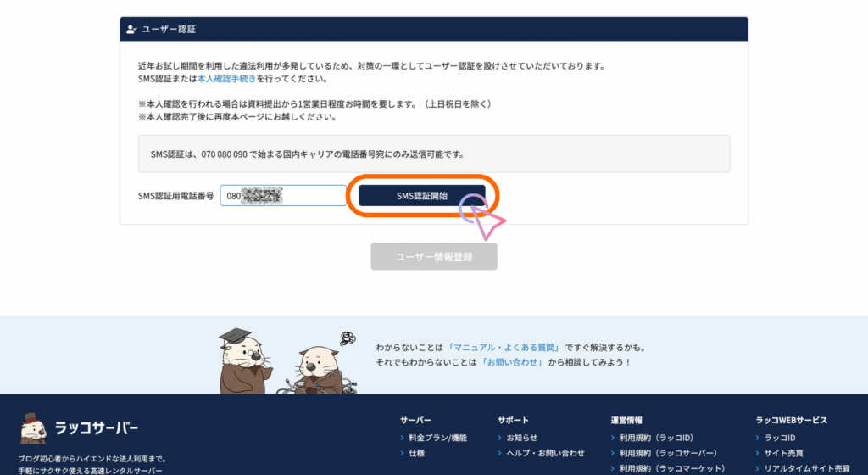The image size is (868, 475).
Task: Click the user icon beside ユーザー認証 header
Action: tap(131, 29)
